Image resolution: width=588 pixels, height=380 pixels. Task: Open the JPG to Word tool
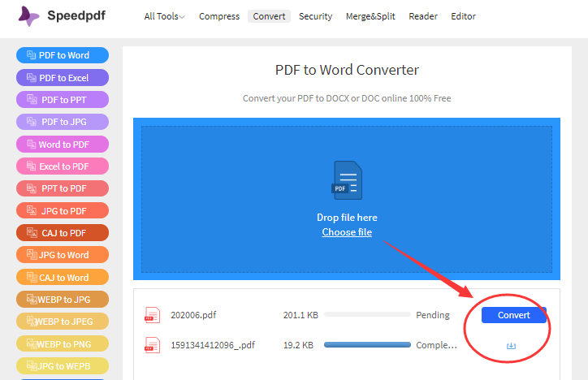(63, 255)
